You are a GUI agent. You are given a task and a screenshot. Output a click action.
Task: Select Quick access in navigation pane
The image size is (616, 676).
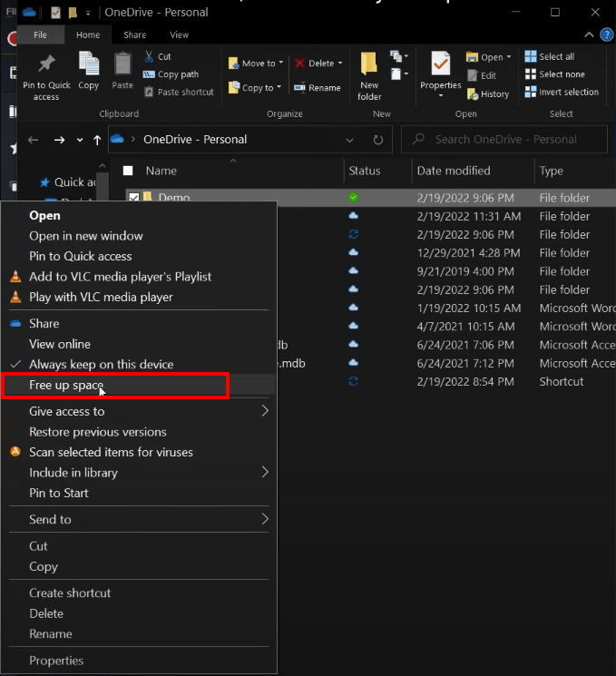(x=69, y=182)
